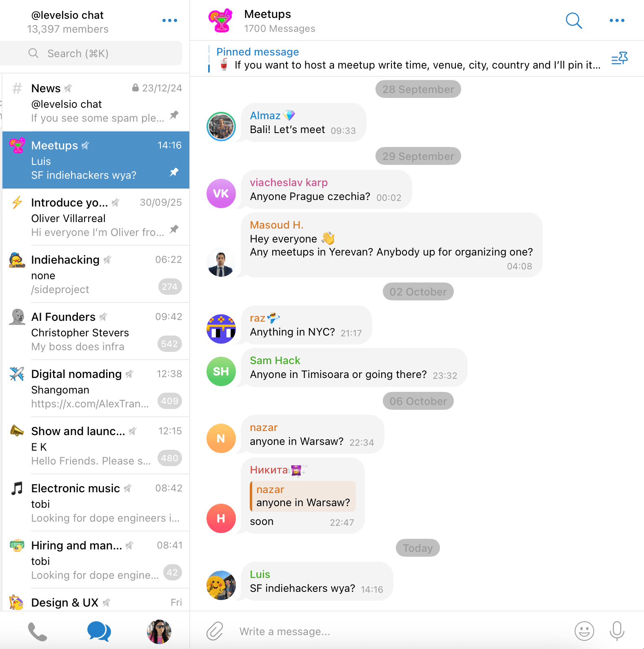Click the Write a message field
Screen dimensions: 644x649
pos(400,631)
